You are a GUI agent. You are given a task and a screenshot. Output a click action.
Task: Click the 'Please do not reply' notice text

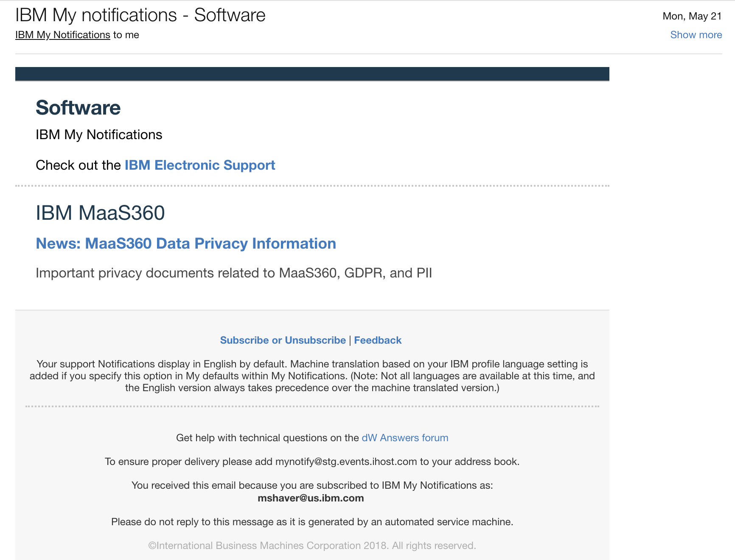(x=312, y=522)
